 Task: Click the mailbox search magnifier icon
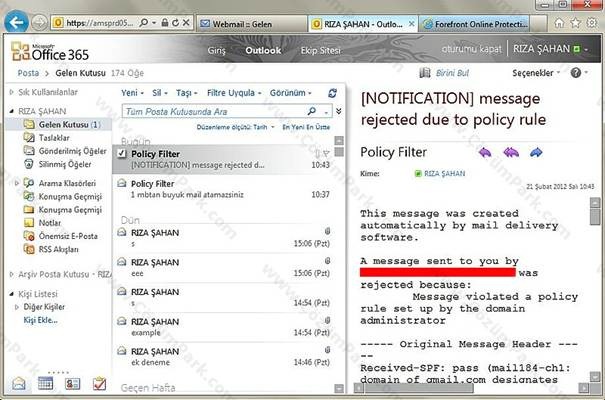[311, 111]
